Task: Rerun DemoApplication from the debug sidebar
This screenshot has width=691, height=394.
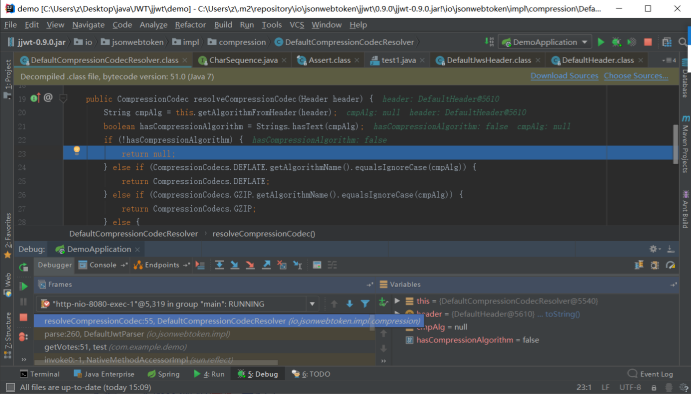Action: (23, 267)
